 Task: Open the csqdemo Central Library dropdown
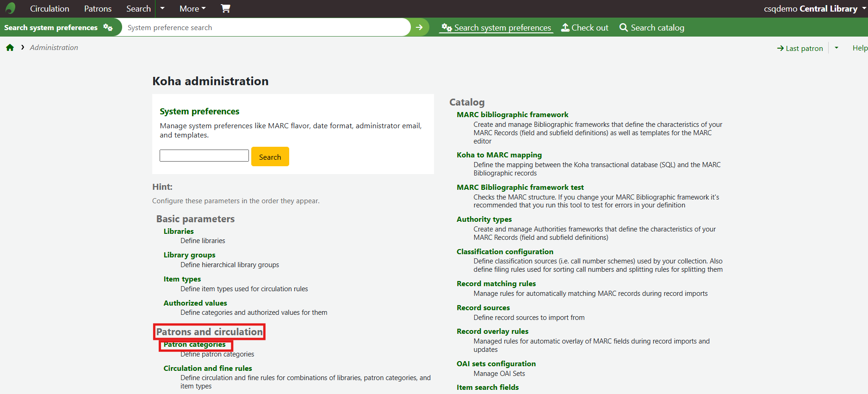point(815,8)
